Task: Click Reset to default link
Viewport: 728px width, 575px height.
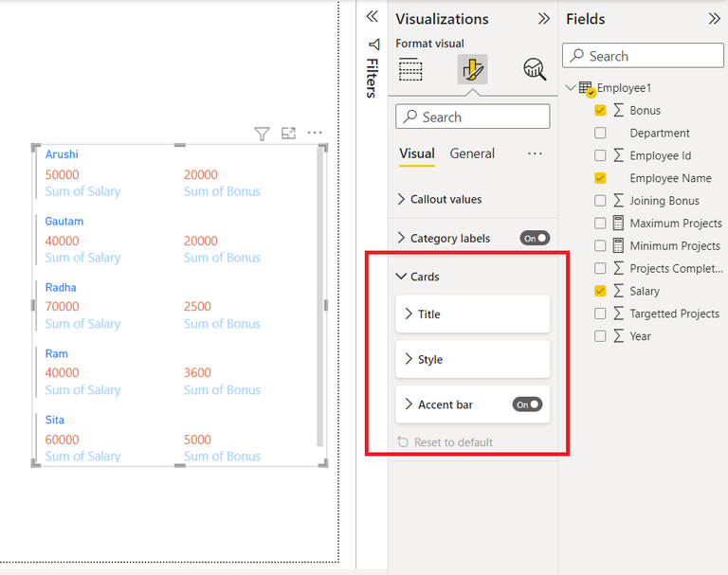Action: pyautogui.click(x=453, y=442)
